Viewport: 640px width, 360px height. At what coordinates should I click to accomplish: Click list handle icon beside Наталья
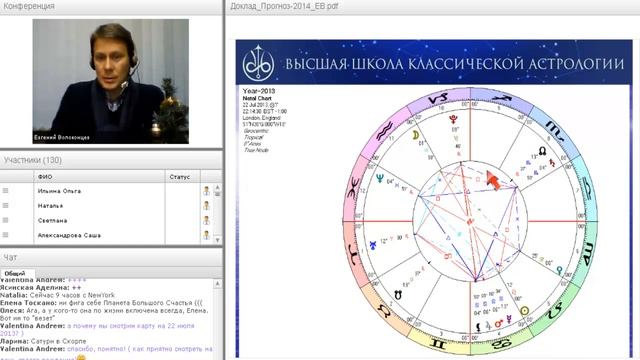pos(5,205)
